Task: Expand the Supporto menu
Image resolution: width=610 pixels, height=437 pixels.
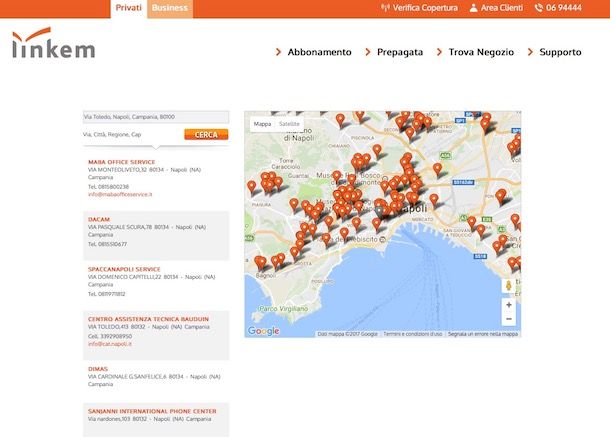Action: point(560,52)
